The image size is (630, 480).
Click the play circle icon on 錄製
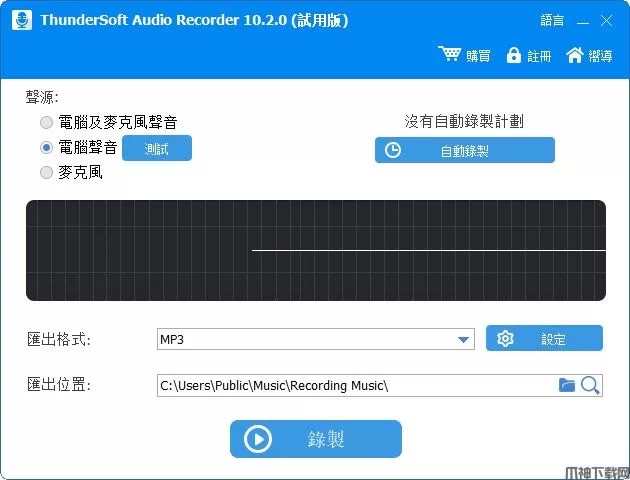(x=258, y=439)
